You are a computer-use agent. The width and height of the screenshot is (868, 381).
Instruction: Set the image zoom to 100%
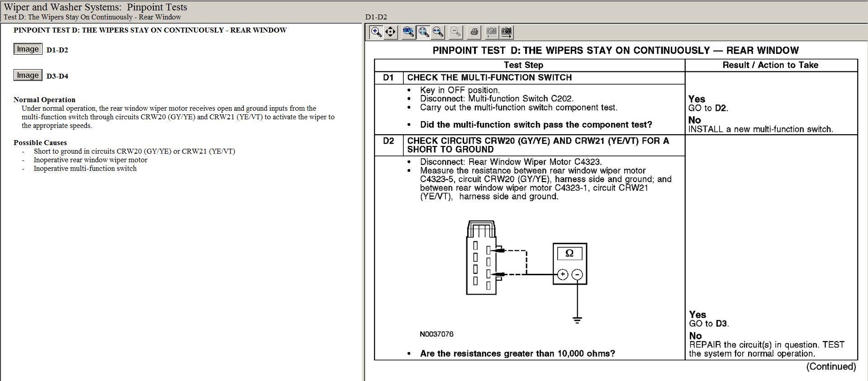pyautogui.click(x=408, y=32)
